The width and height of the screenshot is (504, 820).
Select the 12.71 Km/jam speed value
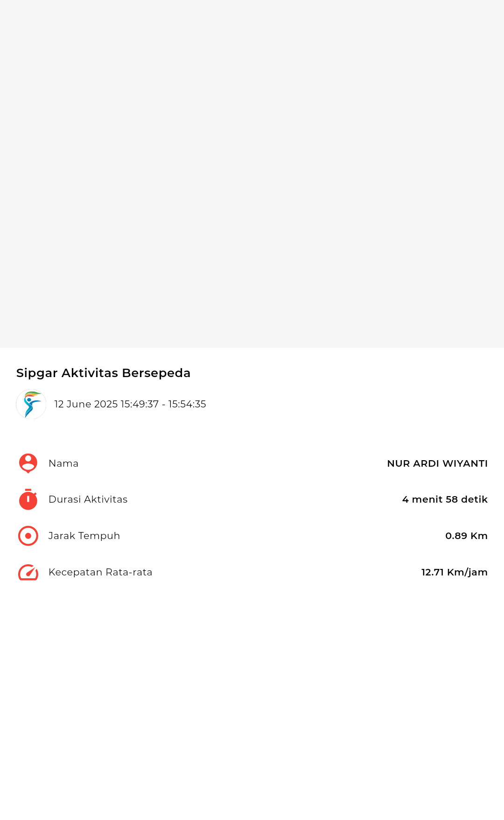[454, 572]
